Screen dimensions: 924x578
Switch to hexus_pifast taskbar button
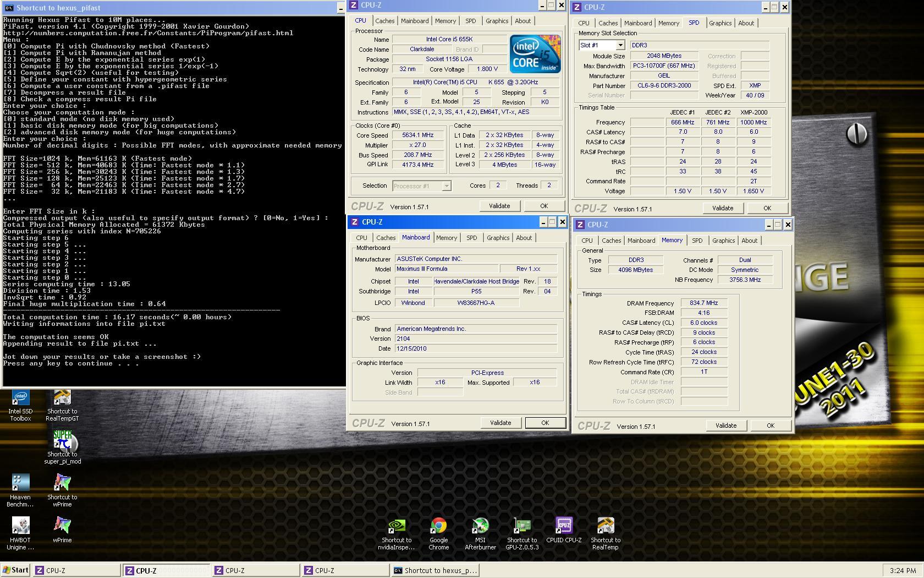(x=435, y=570)
